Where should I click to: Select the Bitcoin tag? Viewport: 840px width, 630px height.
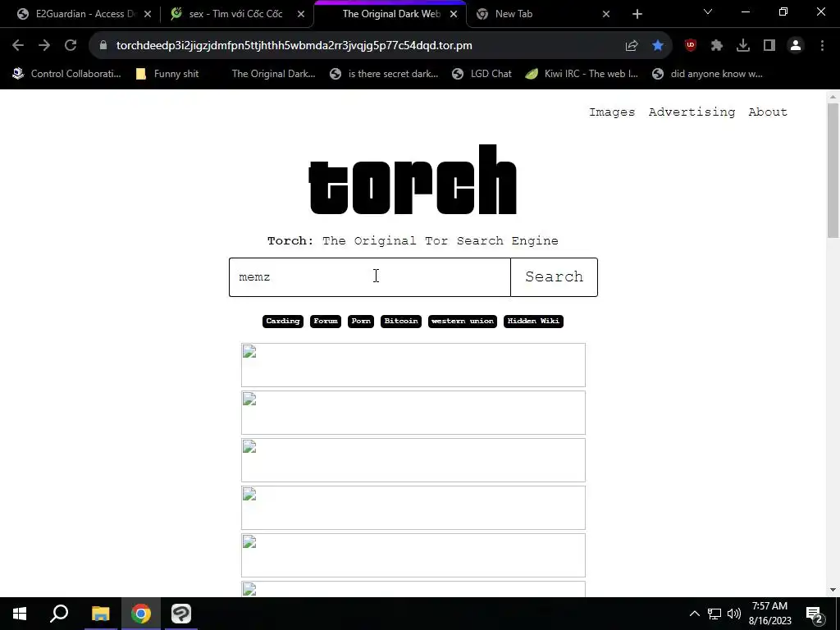[401, 322]
